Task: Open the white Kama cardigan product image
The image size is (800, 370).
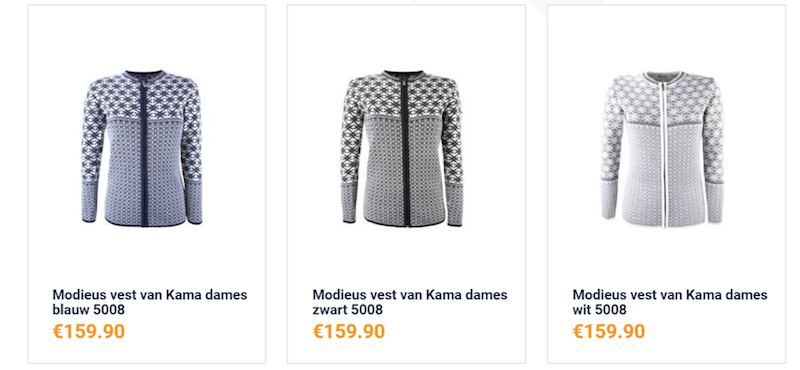Action: coord(662,150)
